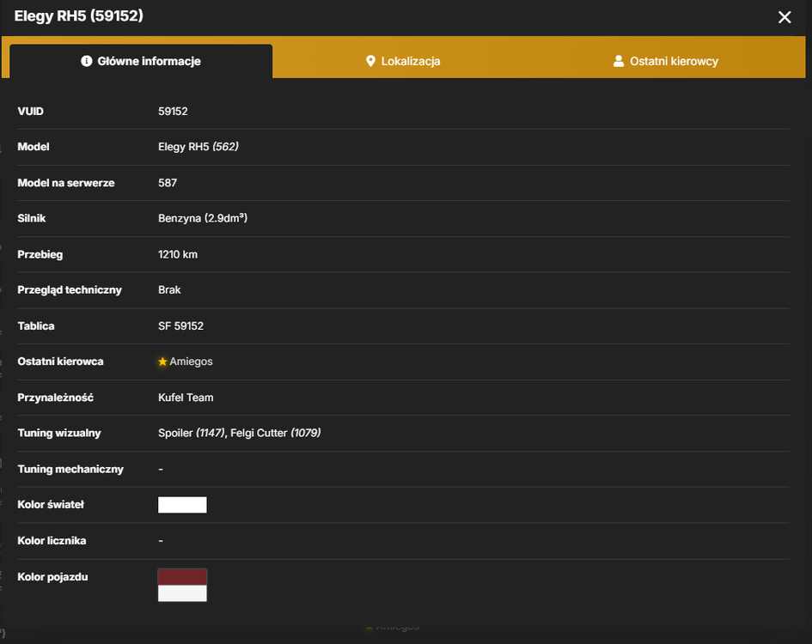Select the plate number SF 59152
This screenshot has width=812, height=644.
180,325
